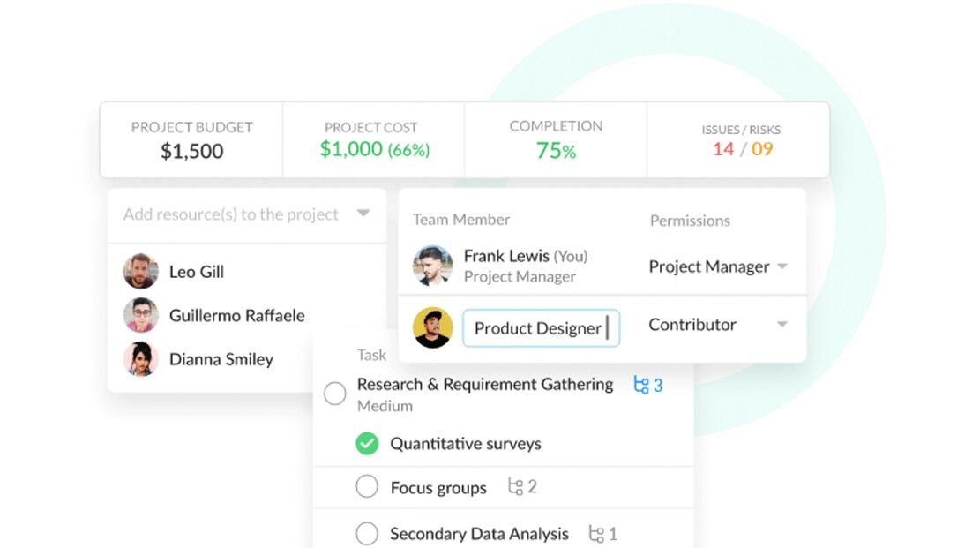Change Frank Lewis's Project Manager permission dropdown
The image size is (980, 548).
click(782, 266)
